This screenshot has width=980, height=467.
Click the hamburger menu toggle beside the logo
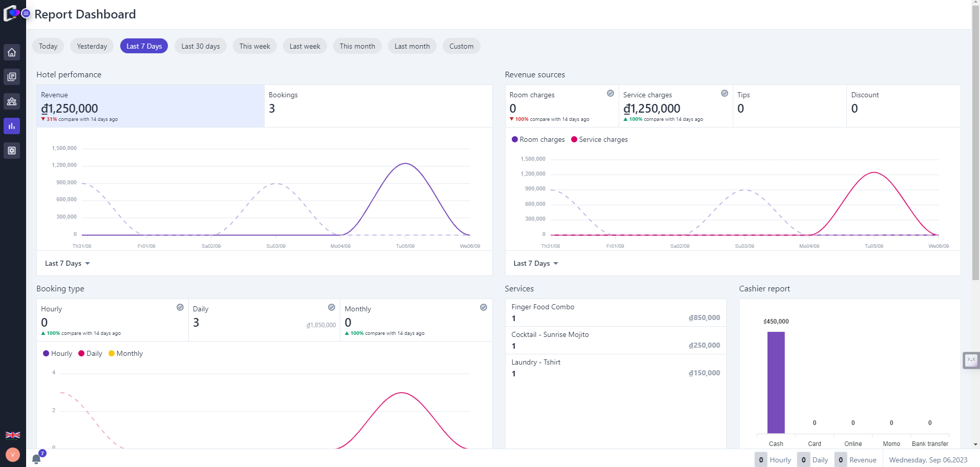click(26, 13)
